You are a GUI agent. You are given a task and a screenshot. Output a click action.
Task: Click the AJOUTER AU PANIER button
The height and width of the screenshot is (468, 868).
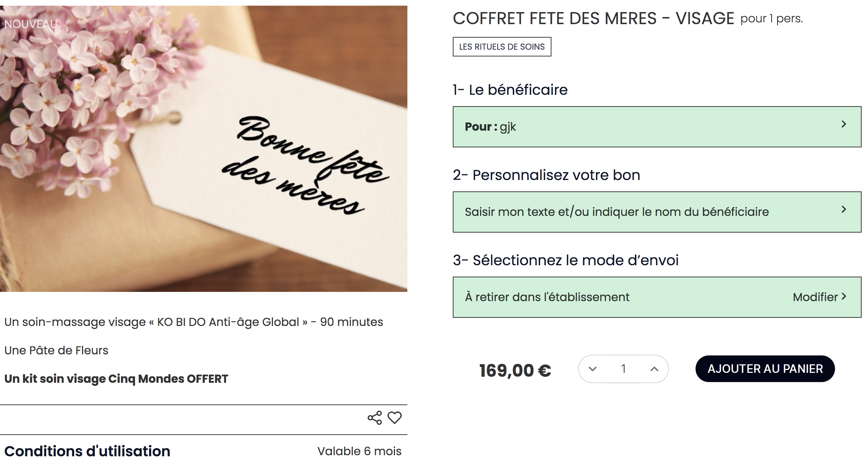point(765,369)
